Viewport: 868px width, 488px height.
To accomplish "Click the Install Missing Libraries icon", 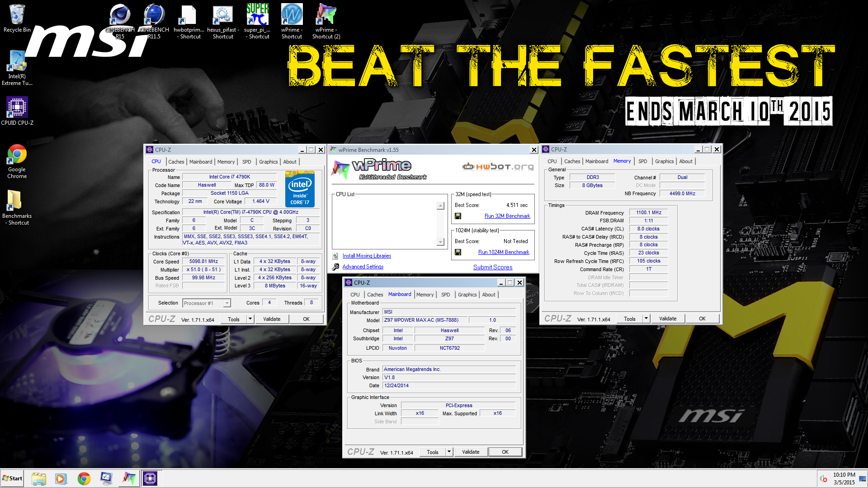I will click(335, 256).
